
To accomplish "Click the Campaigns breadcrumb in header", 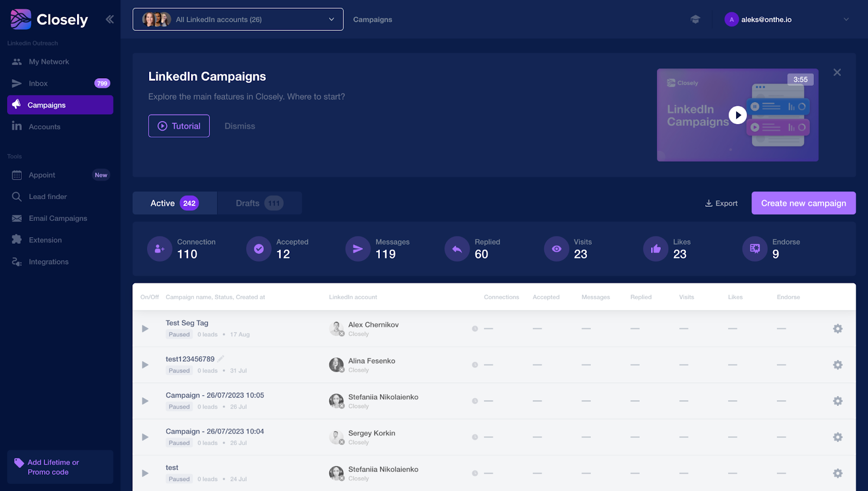I will point(373,20).
